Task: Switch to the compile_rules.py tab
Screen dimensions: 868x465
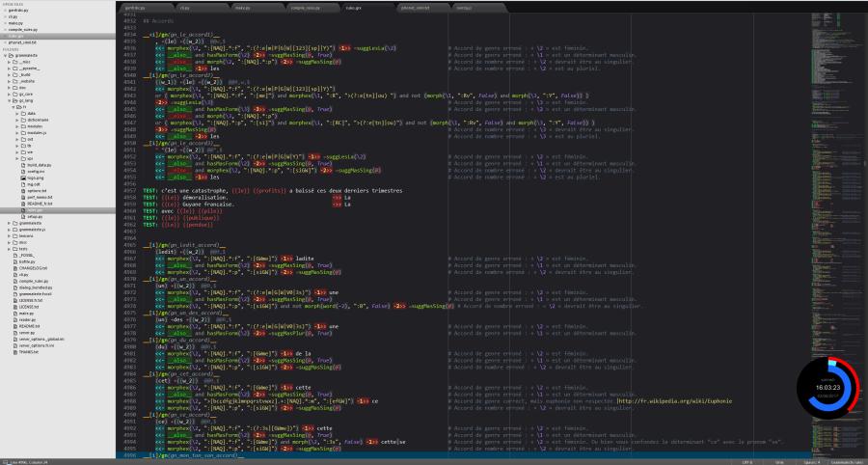Action: pos(312,9)
